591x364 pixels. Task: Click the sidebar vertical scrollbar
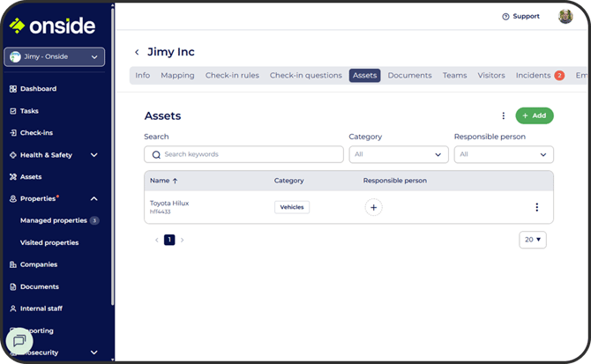click(112, 156)
